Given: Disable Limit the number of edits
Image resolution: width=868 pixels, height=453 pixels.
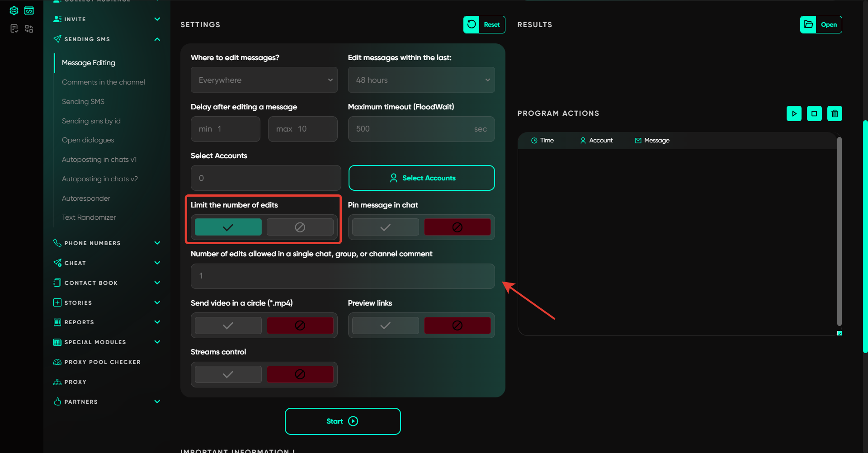Looking at the screenshot, I should [300, 227].
